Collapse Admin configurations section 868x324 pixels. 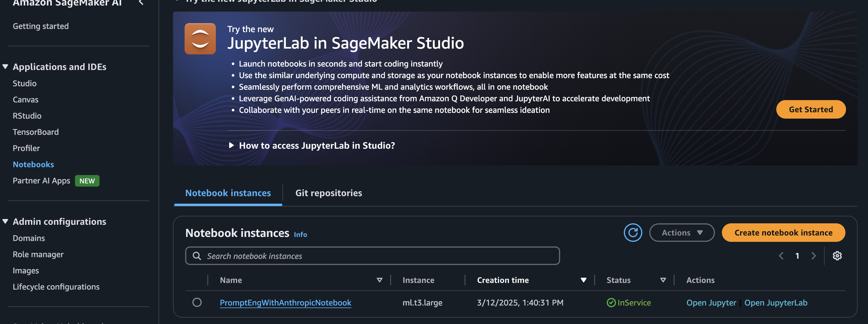tap(5, 221)
